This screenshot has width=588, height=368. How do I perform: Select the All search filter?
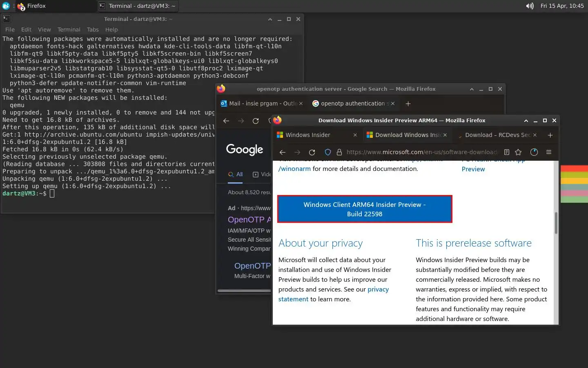coord(236,174)
